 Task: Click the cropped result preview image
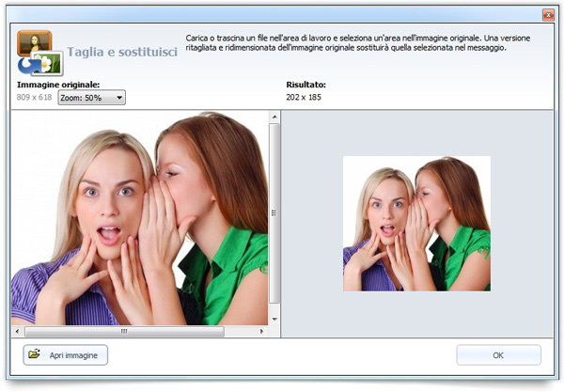[416, 223]
